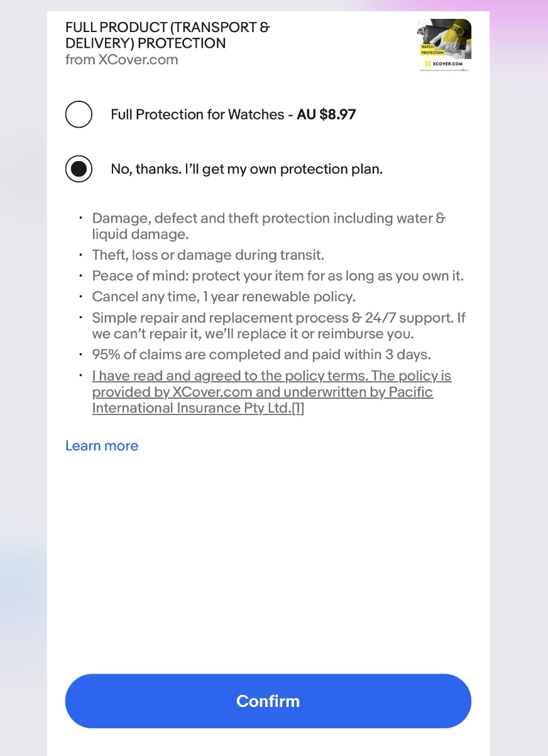Click the "Full Product (Transport & Delivery) Protection" heading

[168, 35]
